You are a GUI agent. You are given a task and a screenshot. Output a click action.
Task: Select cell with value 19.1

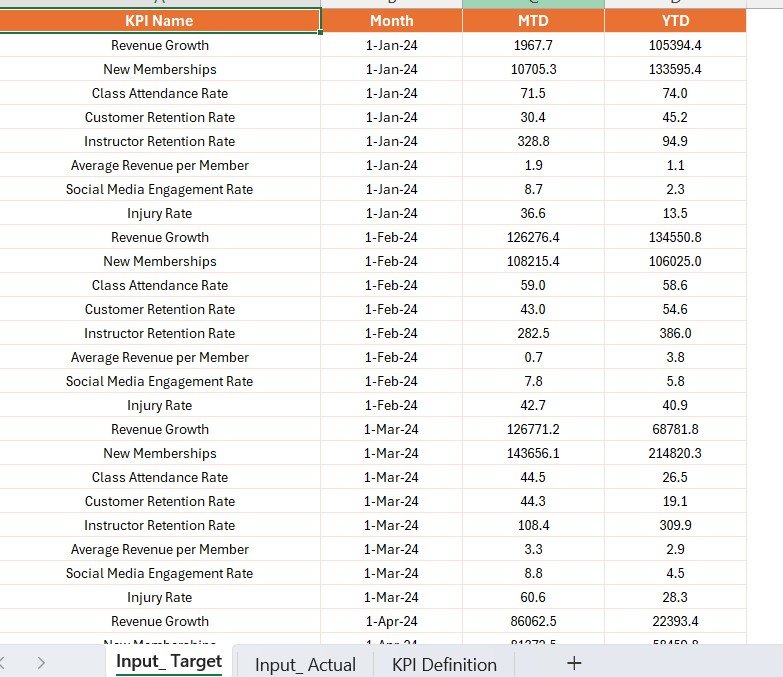click(675, 500)
